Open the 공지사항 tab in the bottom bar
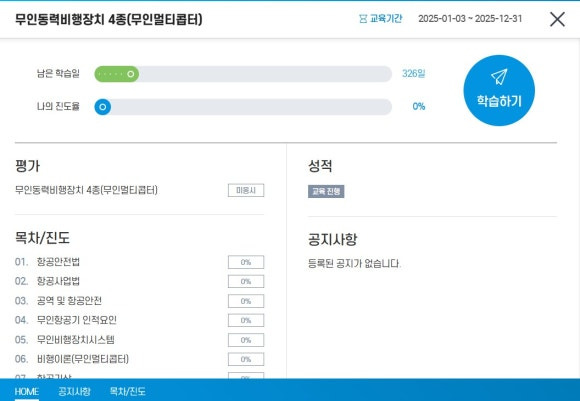The width and height of the screenshot is (580, 401). pyautogui.click(x=74, y=391)
